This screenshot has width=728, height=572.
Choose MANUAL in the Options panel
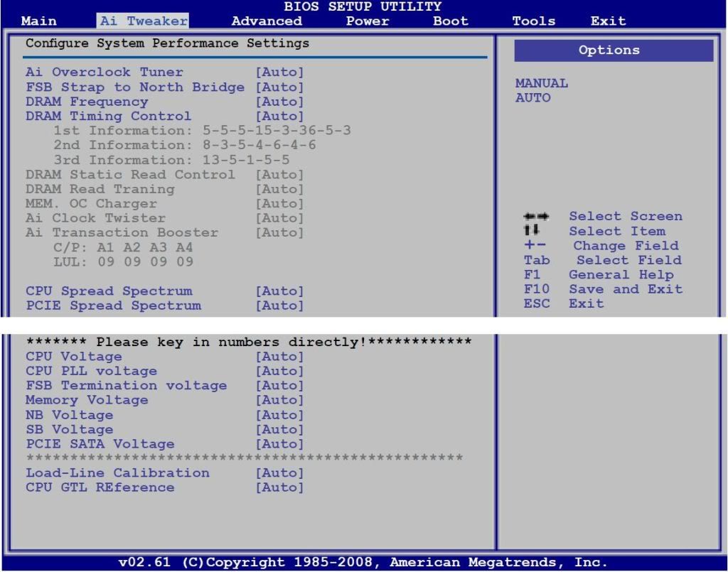542,83
